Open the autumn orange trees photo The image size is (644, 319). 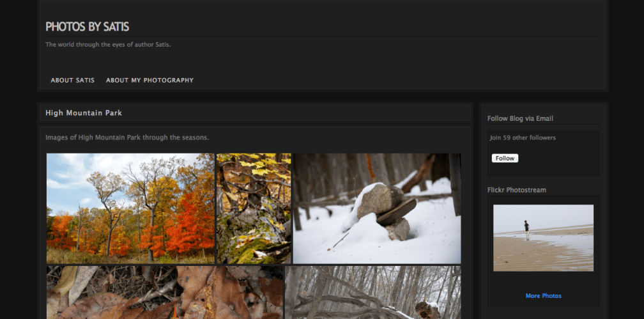point(130,208)
